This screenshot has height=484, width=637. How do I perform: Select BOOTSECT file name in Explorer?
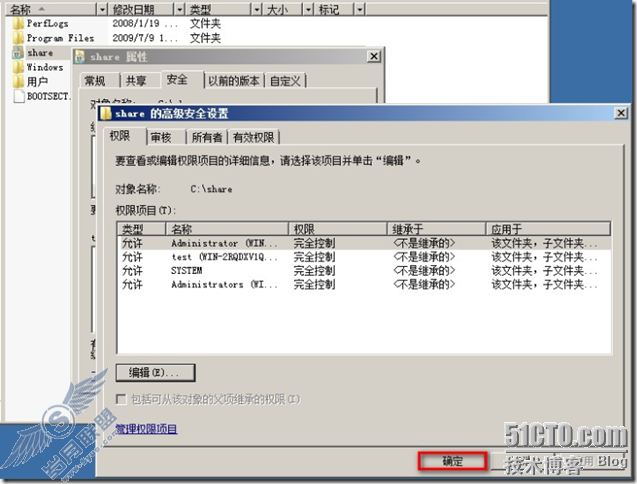pyautogui.click(x=48, y=96)
